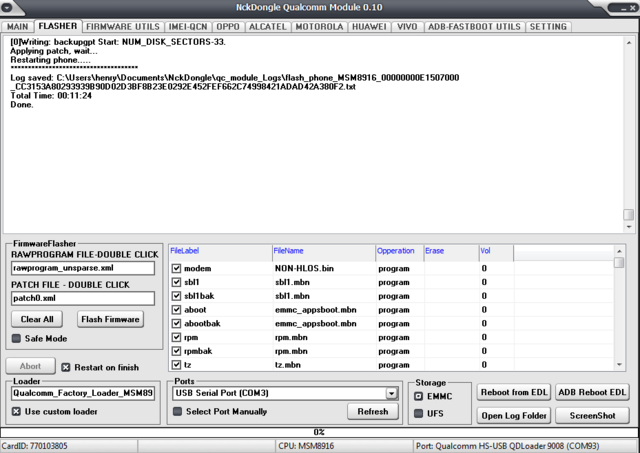Viewport: 640px width, 453px height.
Task: Click the 0% progress bar
Action: [320, 432]
